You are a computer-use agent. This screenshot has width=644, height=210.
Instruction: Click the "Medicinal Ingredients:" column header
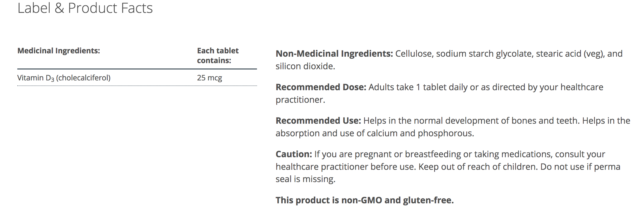tap(59, 51)
